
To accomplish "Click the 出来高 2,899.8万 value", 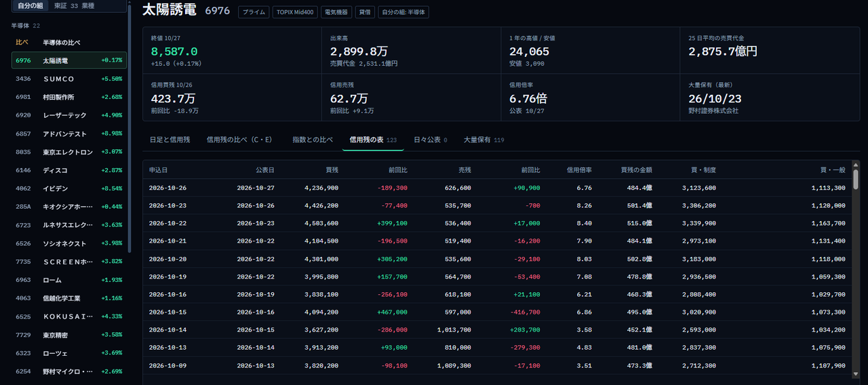I will (x=359, y=52).
